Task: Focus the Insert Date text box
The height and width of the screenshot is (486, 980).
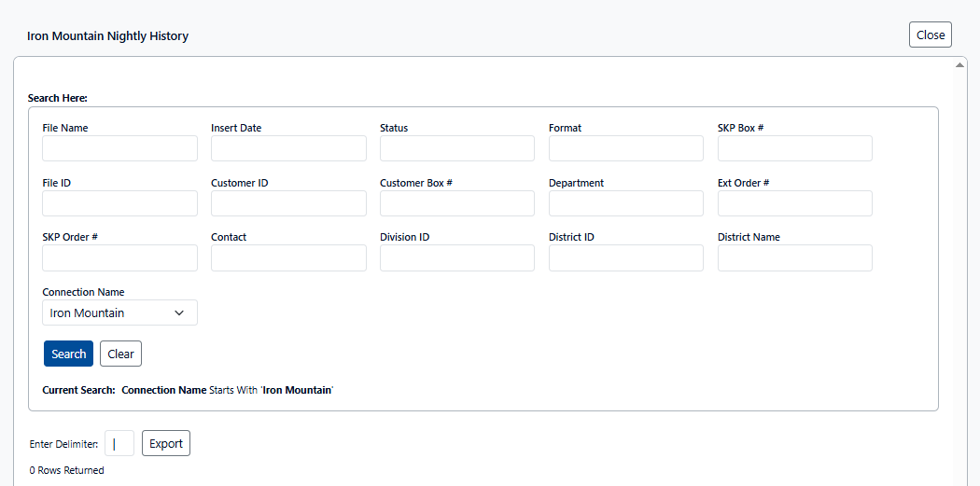Action: 288,148
